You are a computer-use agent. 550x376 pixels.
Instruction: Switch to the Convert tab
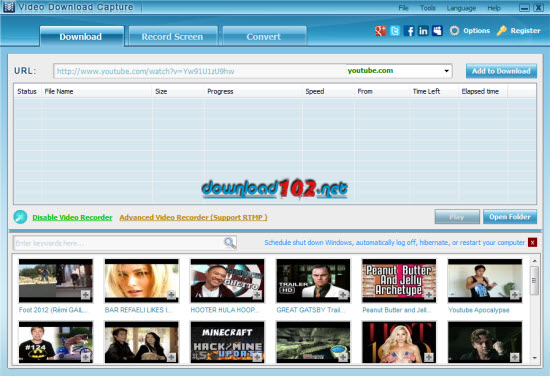click(x=264, y=36)
